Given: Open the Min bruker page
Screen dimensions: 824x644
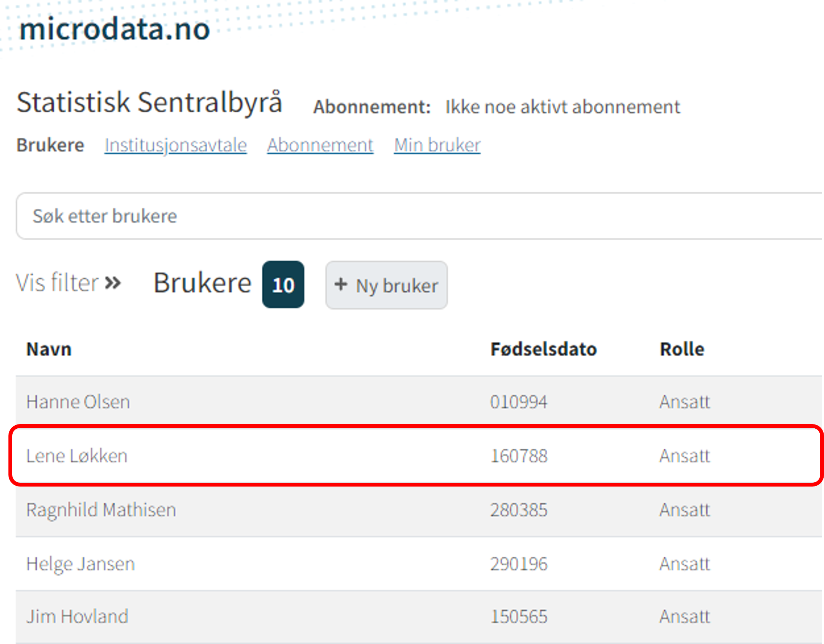Looking at the screenshot, I should pos(437,145).
